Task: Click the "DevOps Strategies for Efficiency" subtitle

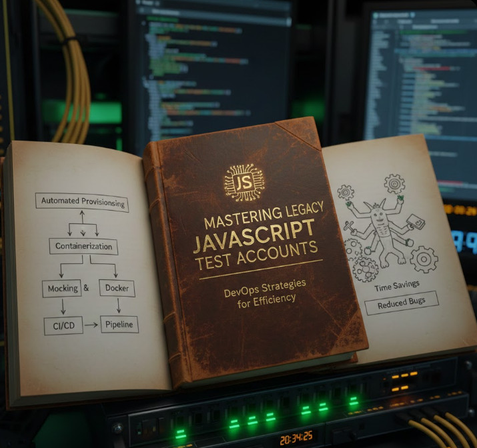Action: (265, 293)
